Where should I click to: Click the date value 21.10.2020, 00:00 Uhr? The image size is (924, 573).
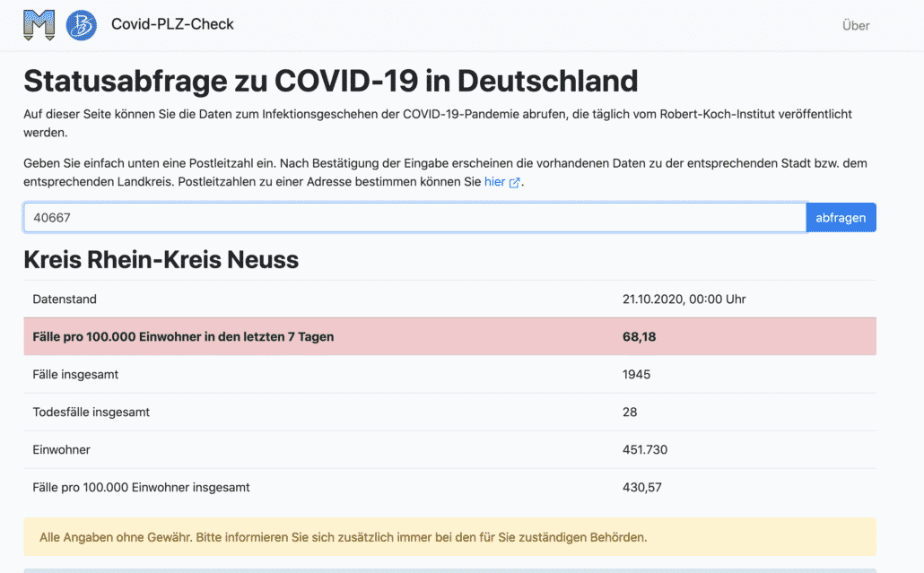click(x=684, y=299)
